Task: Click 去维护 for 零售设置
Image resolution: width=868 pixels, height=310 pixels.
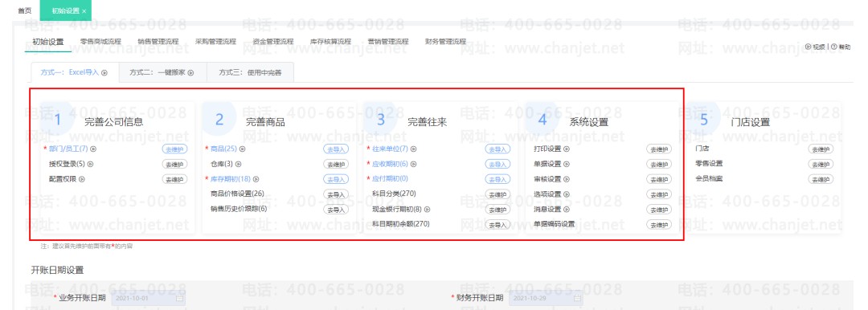Action: coord(821,165)
